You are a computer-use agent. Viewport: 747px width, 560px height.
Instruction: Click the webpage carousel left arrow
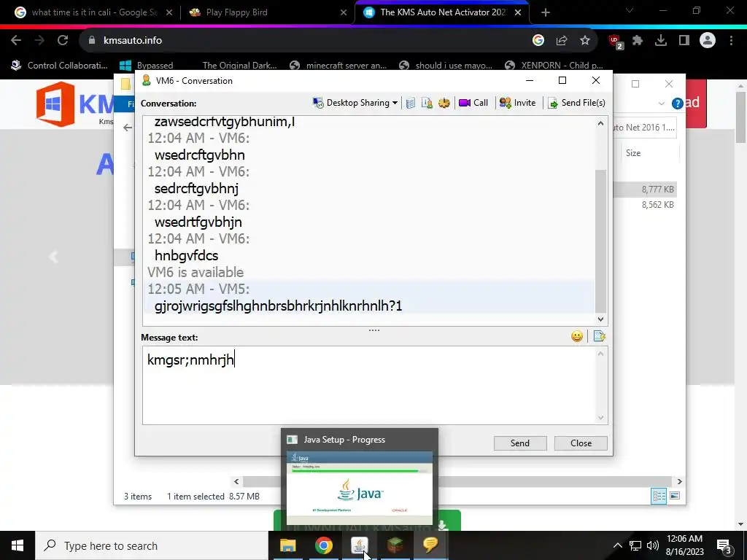click(x=54, y=257)
